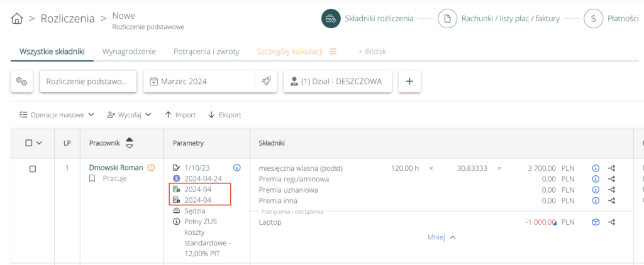Click info icon on miesięczna własna row
The width and height of the screenshot is (644, 265).
pyautogui.click(x=595, y=168)
